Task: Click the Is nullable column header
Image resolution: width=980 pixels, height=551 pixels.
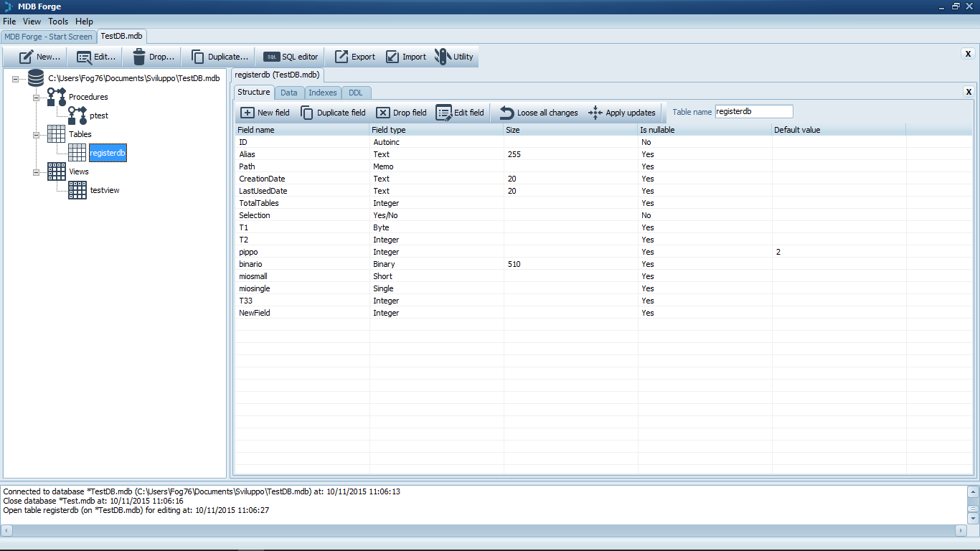Action: 705,130
